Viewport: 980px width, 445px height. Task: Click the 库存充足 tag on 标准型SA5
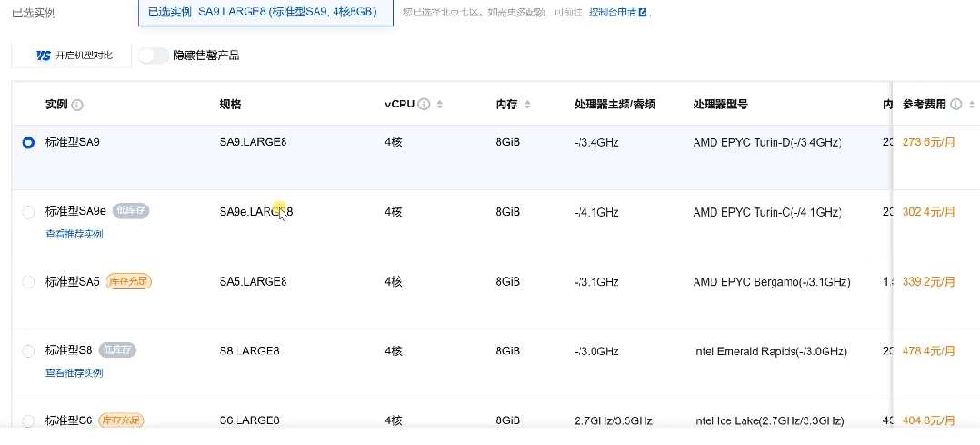pos(129,281)
